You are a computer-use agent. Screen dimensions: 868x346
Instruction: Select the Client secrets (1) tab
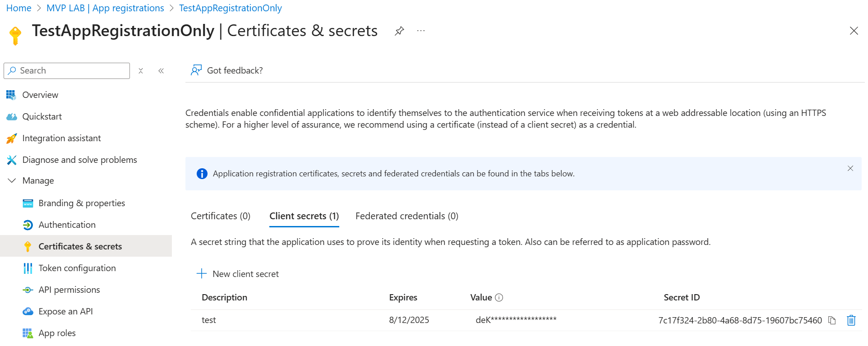[304, 216]
